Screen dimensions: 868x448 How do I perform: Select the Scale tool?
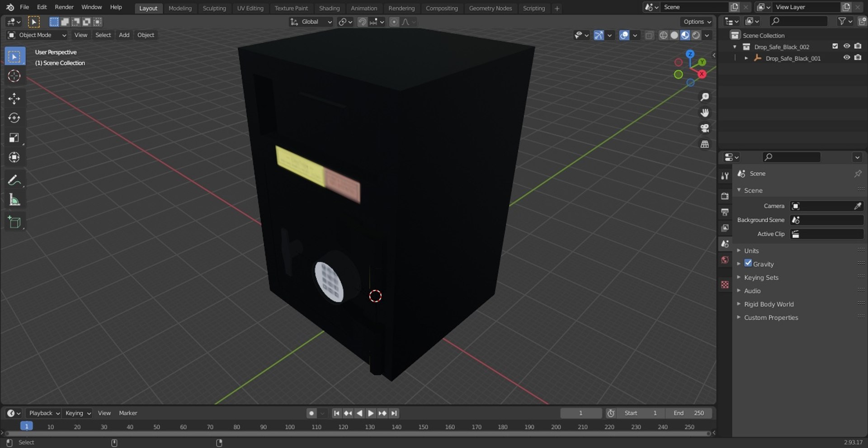pos(14,137)
